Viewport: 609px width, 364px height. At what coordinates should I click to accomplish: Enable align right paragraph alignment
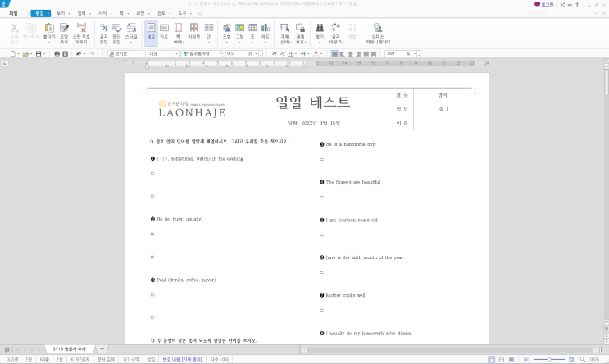click(358, 53)
